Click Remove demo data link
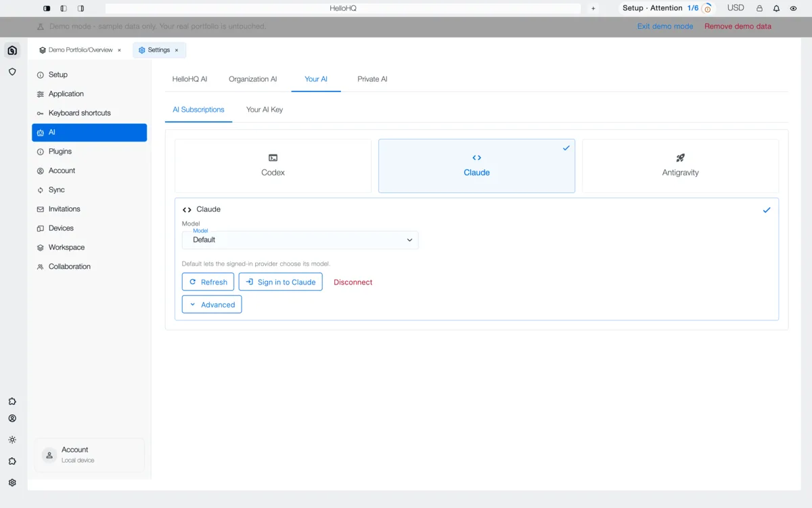The width and height of the screenshot is (812, 508). coord(738,26)
